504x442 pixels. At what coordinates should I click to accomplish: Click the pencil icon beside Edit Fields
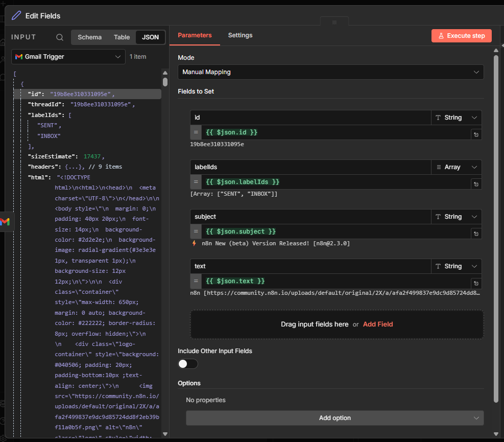tap(17, 16)
